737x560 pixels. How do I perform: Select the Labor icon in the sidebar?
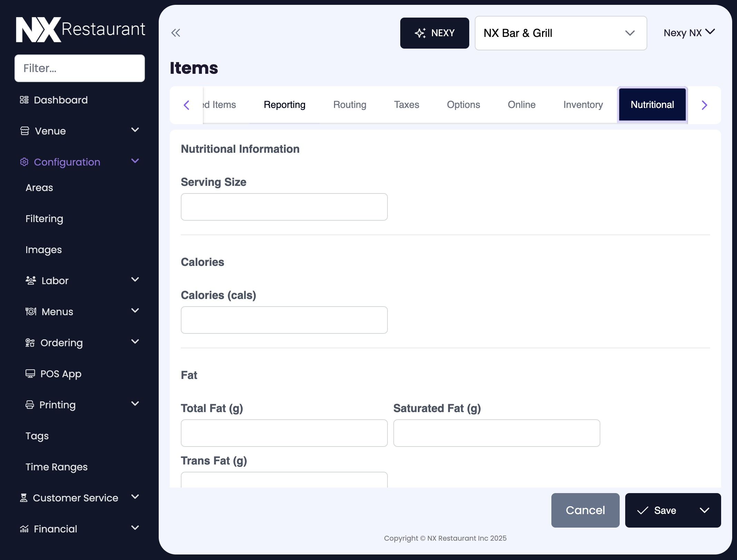(31, 280)
